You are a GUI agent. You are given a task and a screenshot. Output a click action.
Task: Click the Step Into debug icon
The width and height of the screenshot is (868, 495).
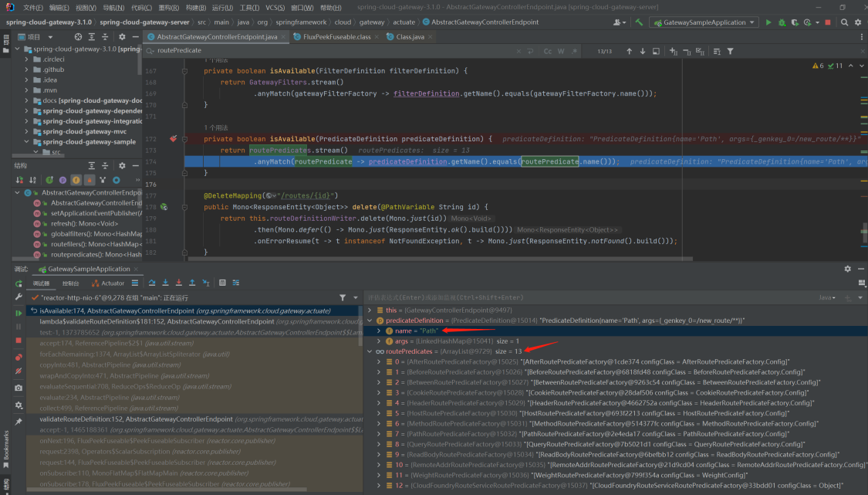pyautogui.click(x=165, y=283)
